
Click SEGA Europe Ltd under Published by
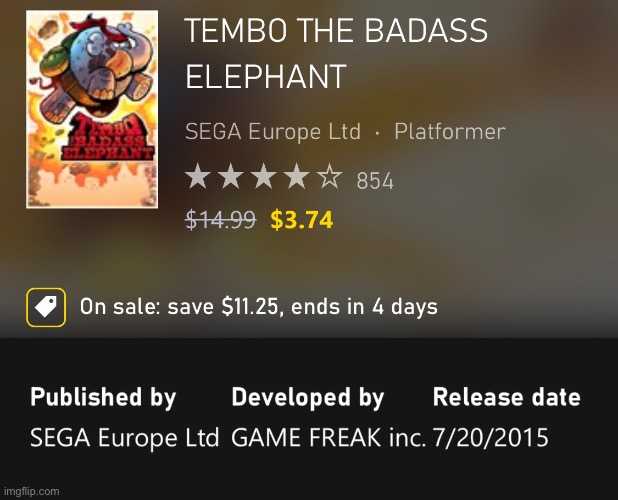coord(125,437)
